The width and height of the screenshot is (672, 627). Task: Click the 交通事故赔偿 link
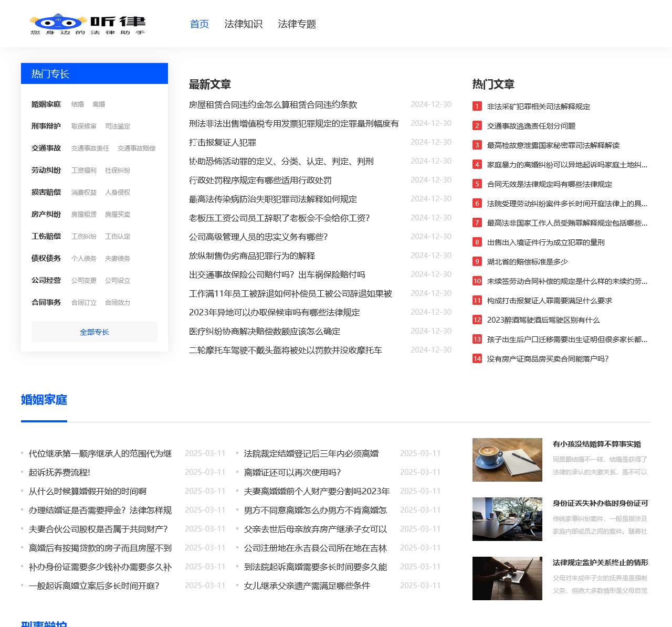coord(136,148)
